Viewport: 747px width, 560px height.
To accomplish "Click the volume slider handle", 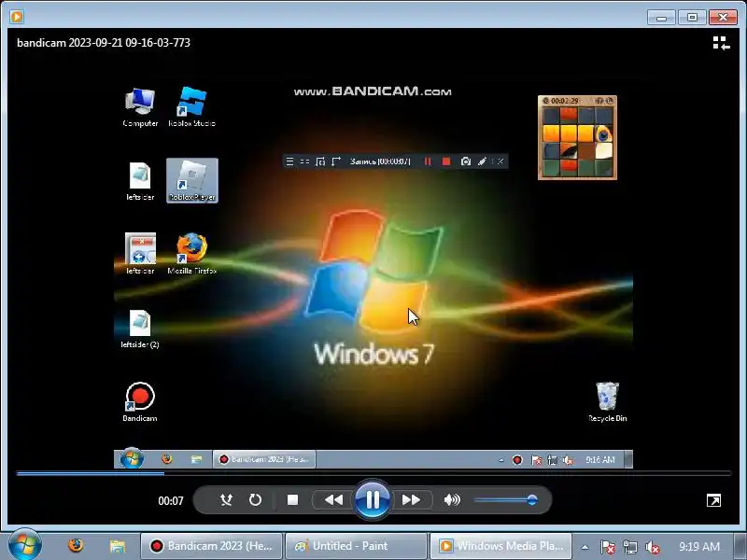I will [x=532, y=500].
